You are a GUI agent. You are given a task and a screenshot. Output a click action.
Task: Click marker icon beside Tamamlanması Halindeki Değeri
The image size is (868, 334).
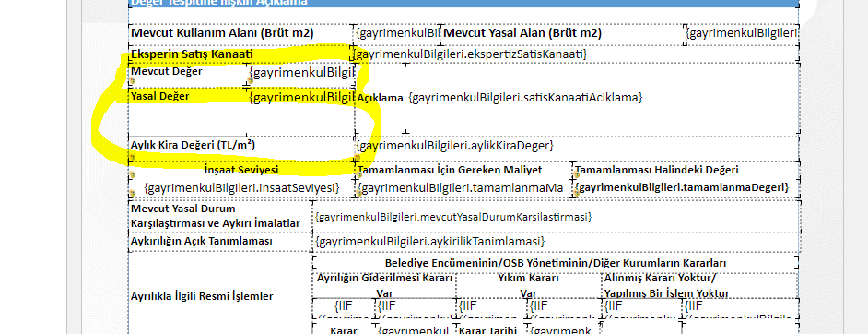tap(577, 174)
